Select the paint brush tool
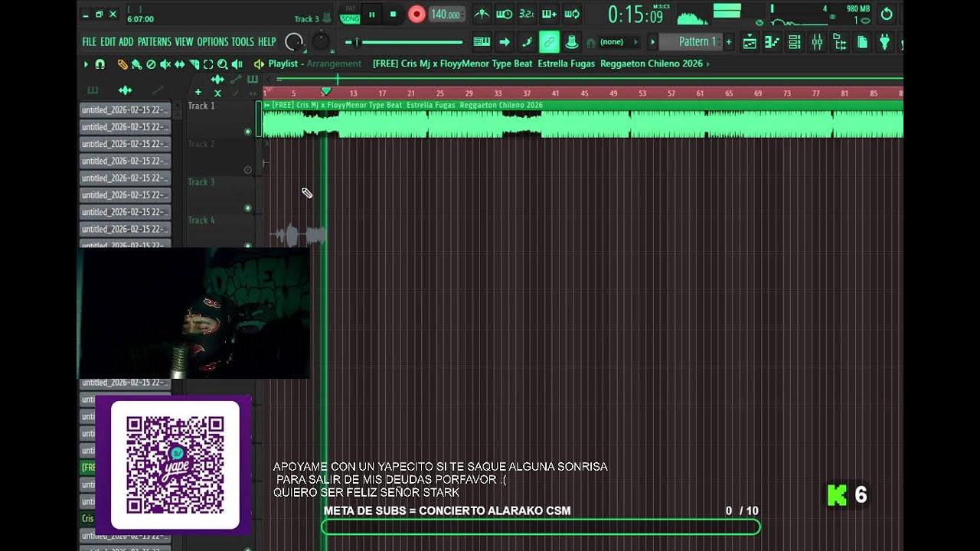Viewport: 980px width, 551px height. (x=136, y=64)
